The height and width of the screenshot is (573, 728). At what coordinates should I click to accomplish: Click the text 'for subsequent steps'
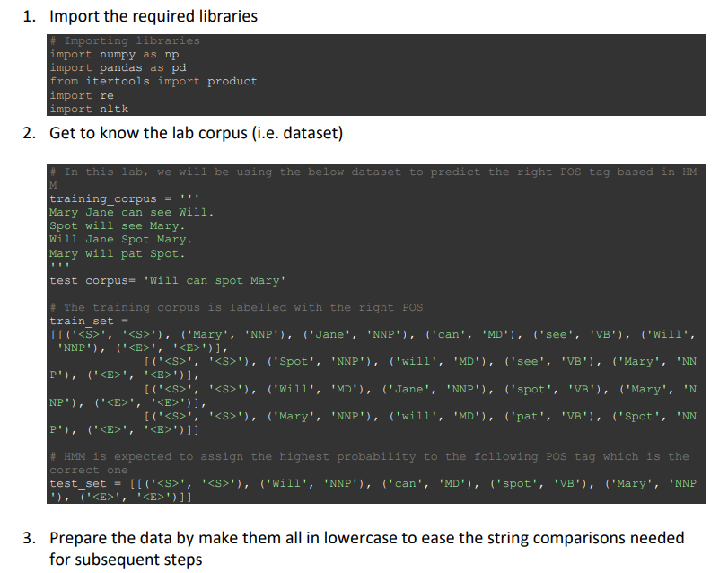click(x=126, y=560)
